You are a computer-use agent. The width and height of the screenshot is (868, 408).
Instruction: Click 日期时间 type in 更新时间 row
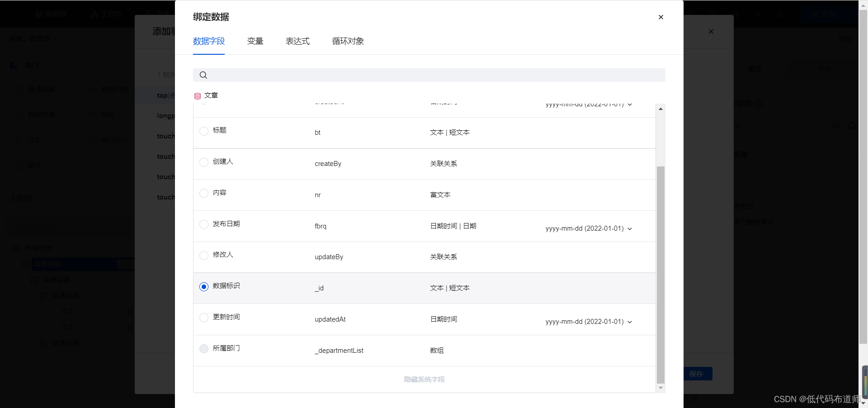443,319
